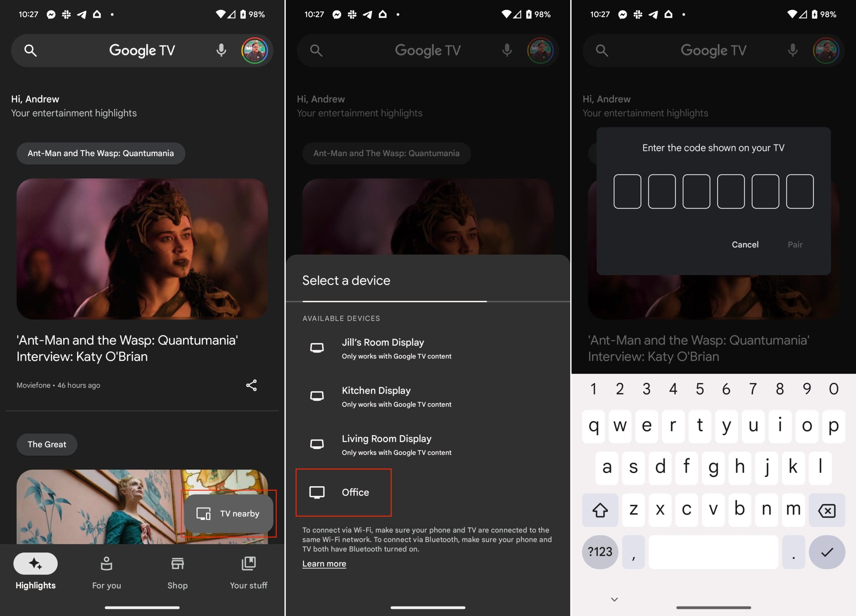Tap the ?123 keyboard toggle button
This screenshot has width=856, height=616.
(599, 551)
